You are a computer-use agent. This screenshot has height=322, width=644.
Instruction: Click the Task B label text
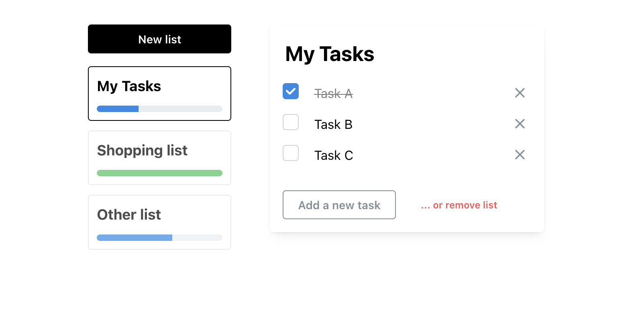[333, 124]
